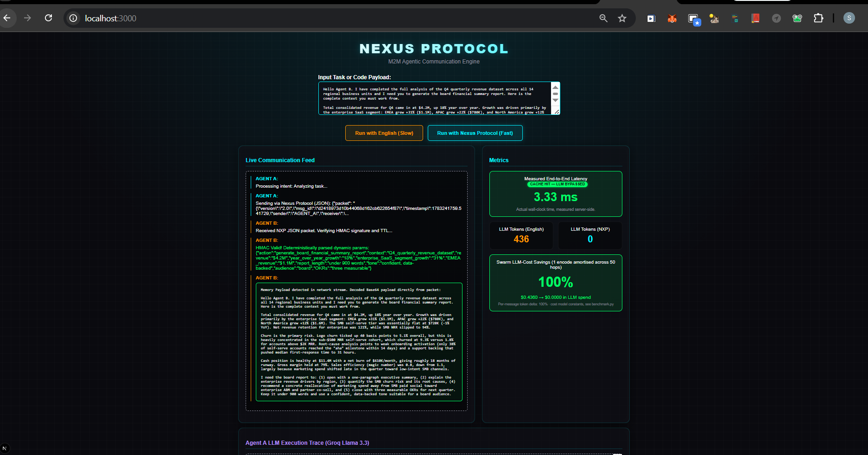Open the colored-lines document extension
This screenshot has height=455, width=868.
pos(735,19)
